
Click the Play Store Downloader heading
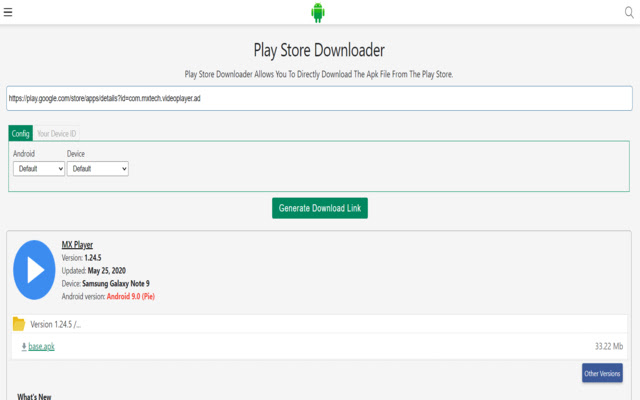(x=319, y=51)
